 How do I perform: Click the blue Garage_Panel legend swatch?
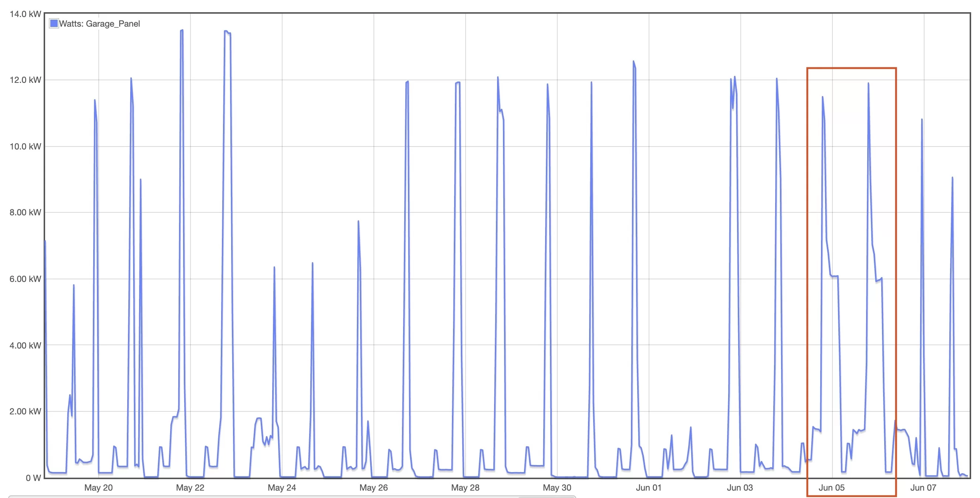coord(54,24)
